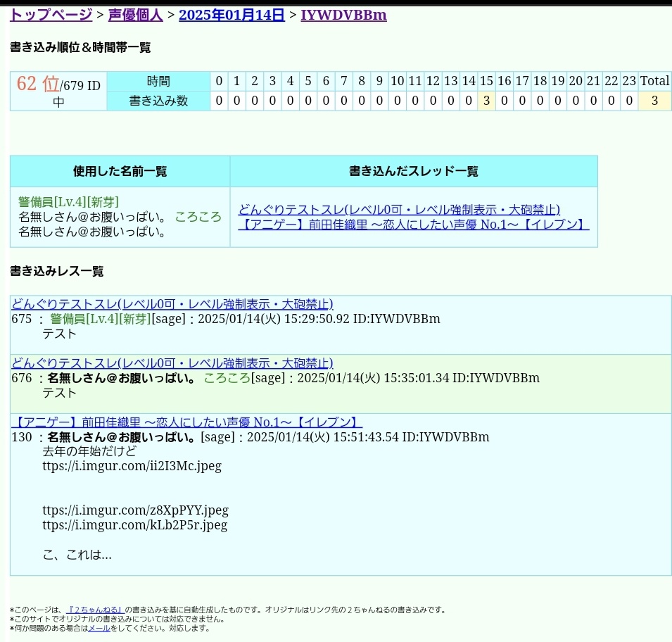Click green ころころ in the names list
Image resolution: width=672 pixels, height=642 pixels.
[198, 217]
